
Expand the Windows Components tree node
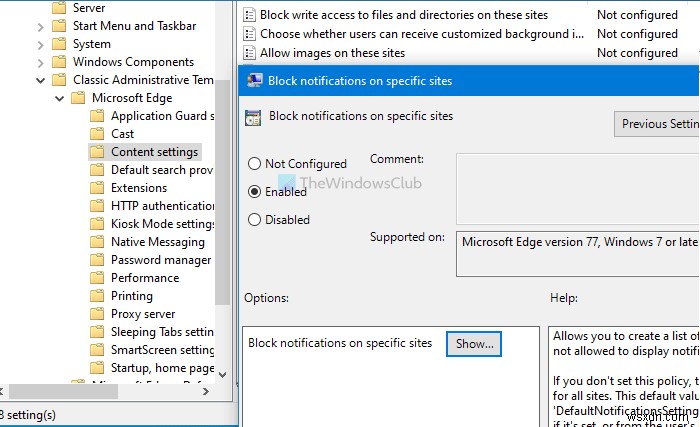coord(41,62)
